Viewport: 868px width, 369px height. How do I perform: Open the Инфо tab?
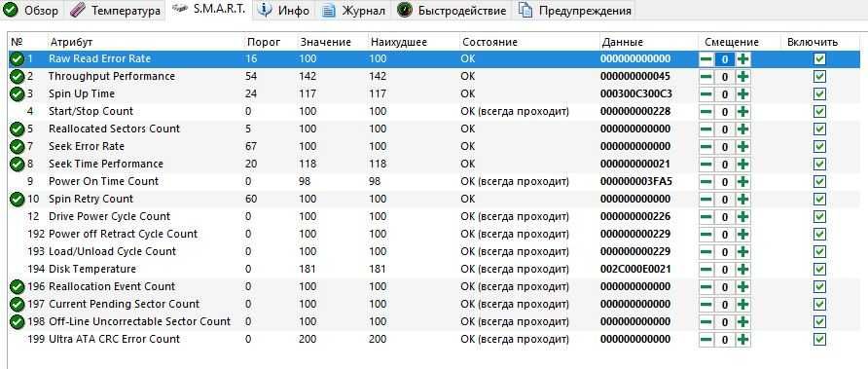(x=284, y=11)
